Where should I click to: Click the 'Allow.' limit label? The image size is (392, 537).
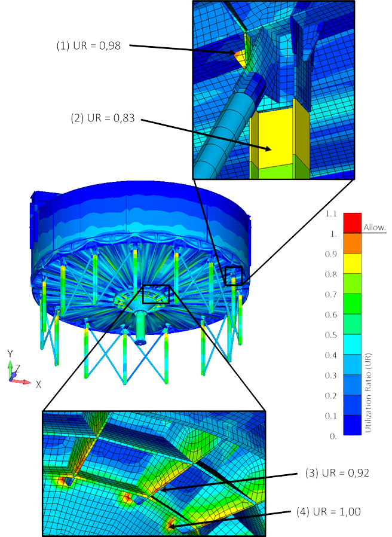[375, 228]
